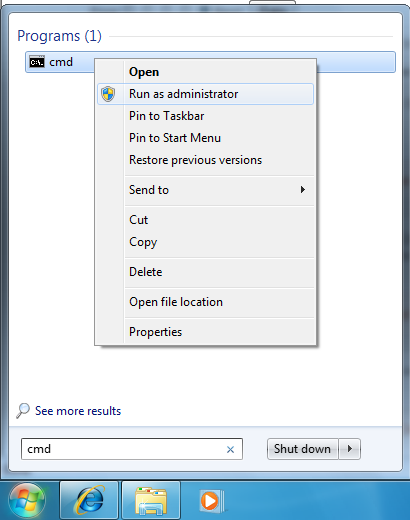Select Restore previous versions
The image size is (410, 520).
point(196,160)
